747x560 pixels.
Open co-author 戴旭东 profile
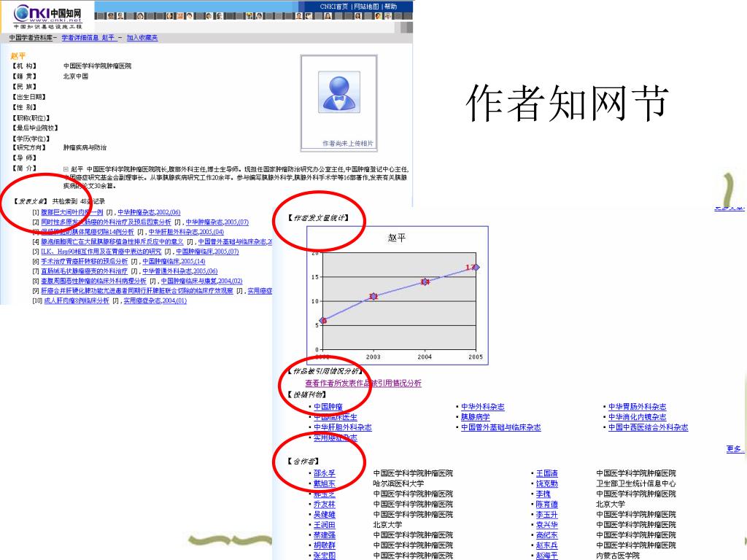(325, 483)
